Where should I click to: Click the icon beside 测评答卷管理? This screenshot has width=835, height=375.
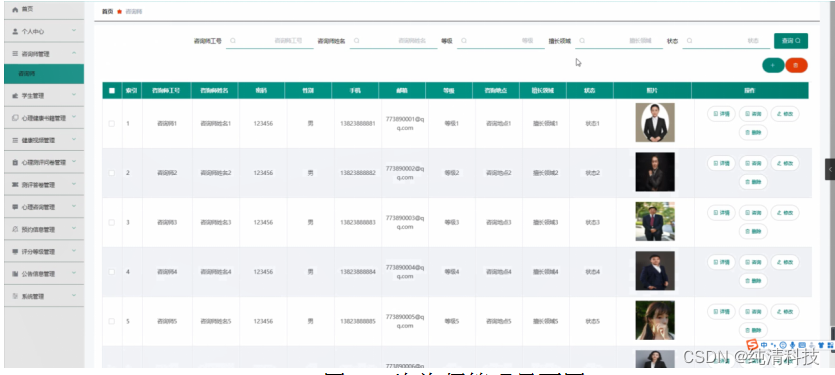tap(15, 184)
